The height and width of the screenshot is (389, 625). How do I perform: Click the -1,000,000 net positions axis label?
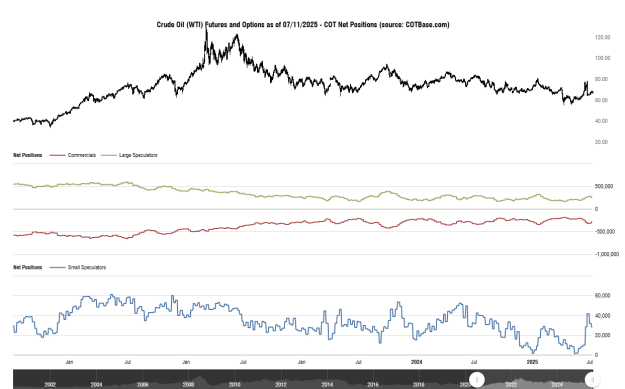tap(607, 254)
